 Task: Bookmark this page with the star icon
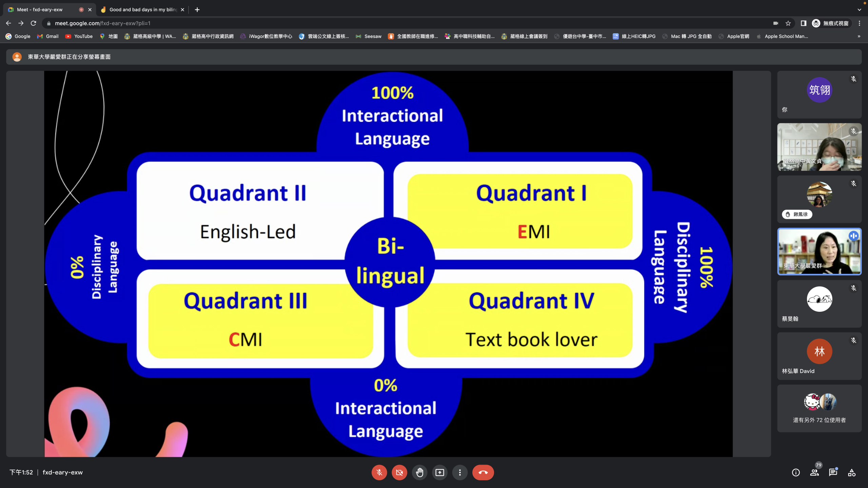[788, 23]
